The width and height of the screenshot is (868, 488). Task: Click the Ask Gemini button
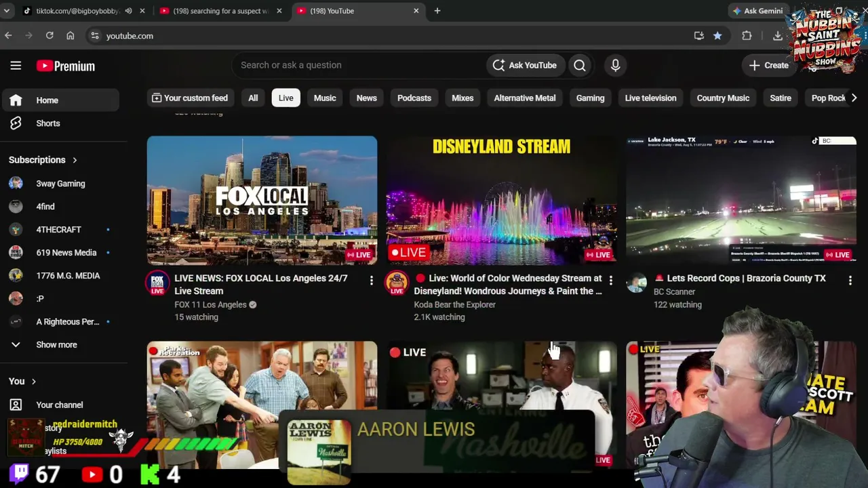[757, 11]
